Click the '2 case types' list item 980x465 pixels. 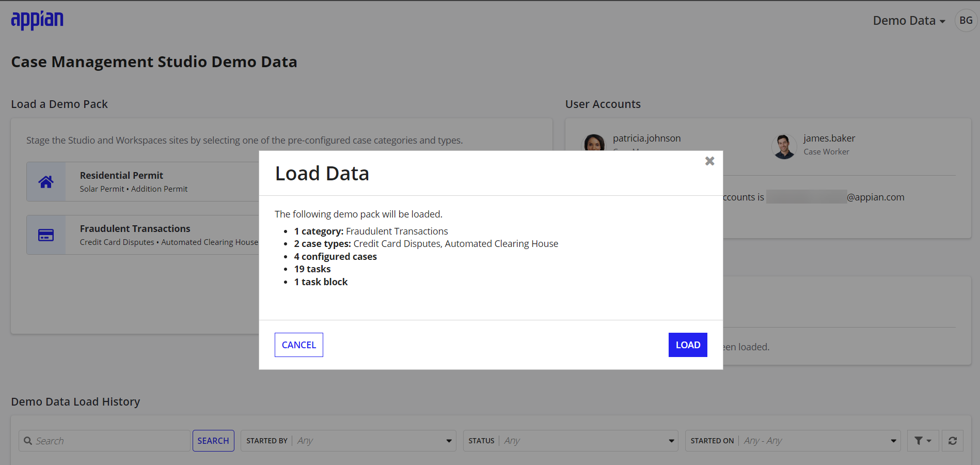[x=426, y=244]
